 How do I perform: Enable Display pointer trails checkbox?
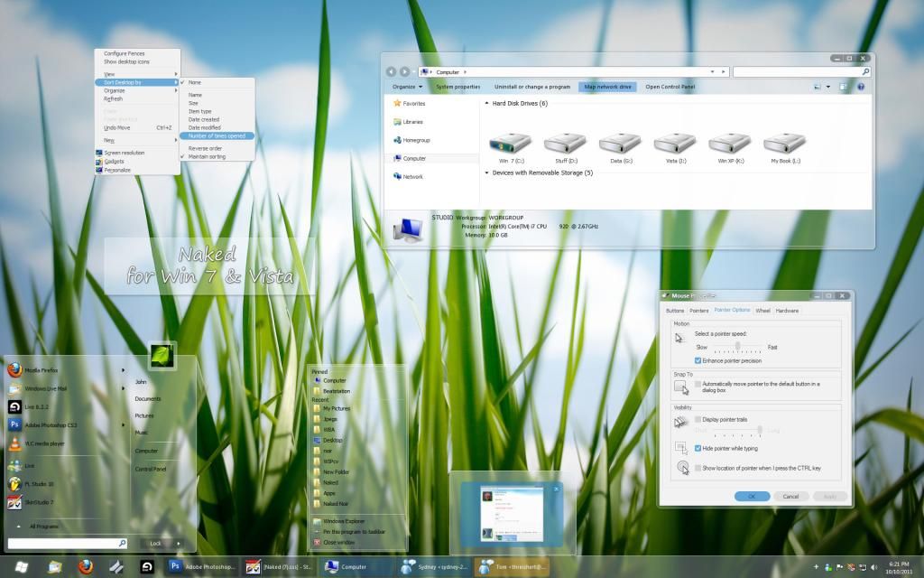pos(698,419)
